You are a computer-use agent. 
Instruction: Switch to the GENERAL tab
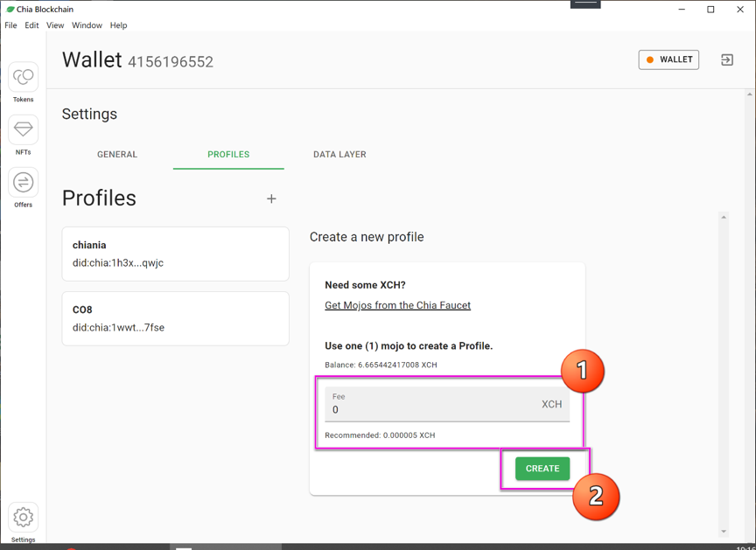click(x=117, y=155)
